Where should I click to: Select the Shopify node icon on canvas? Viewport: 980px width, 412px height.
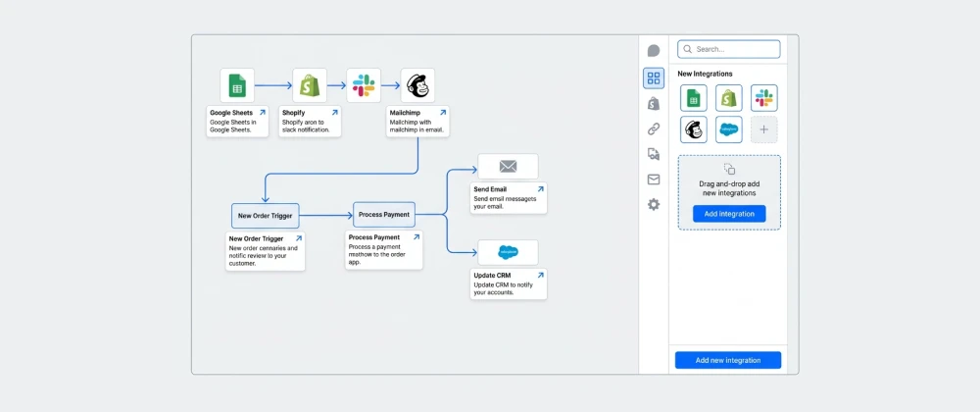coord(310,85)
